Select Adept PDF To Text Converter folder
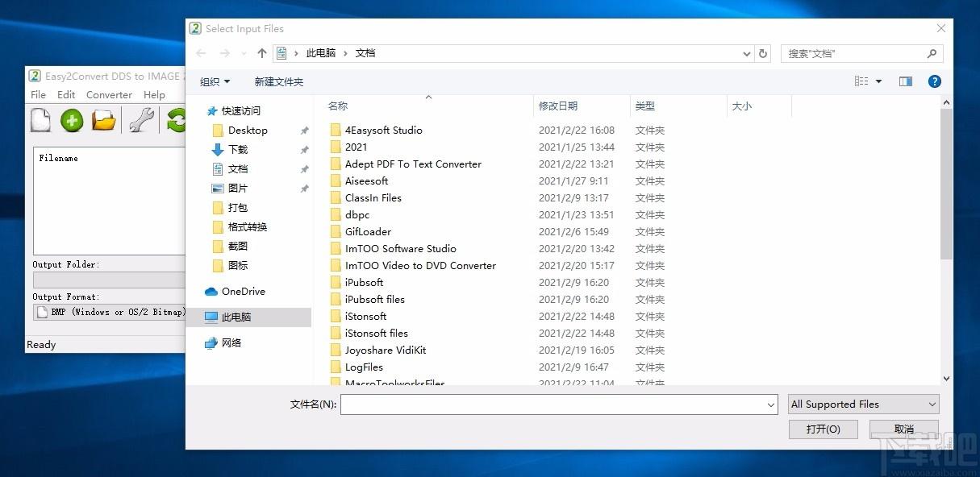The image size is (980, 477). click(413, 164)
